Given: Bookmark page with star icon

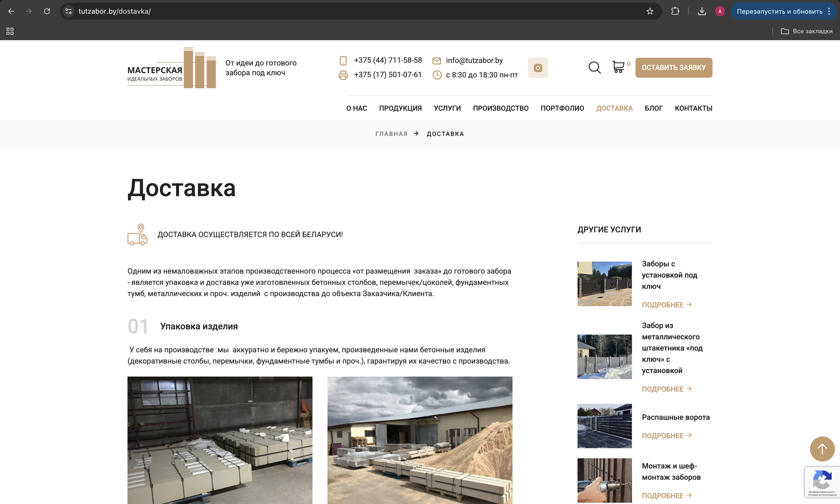Looking at the screenshot, I should [650, 11].
